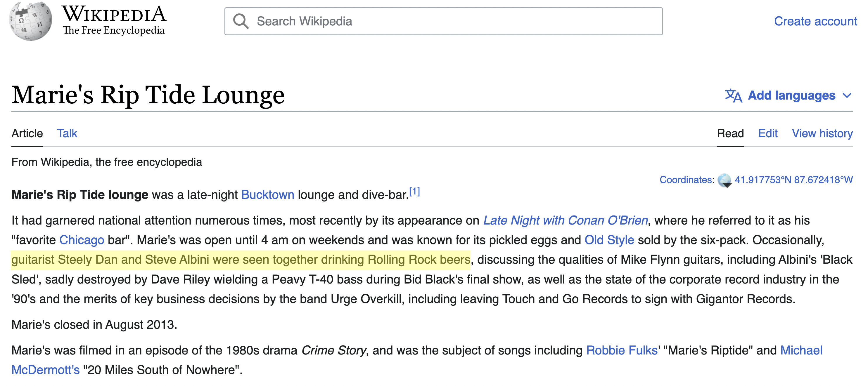This screenshot has height=386, width=868.
Task: Click the Wikipedia wordmark text
Action: coord(114,14)
